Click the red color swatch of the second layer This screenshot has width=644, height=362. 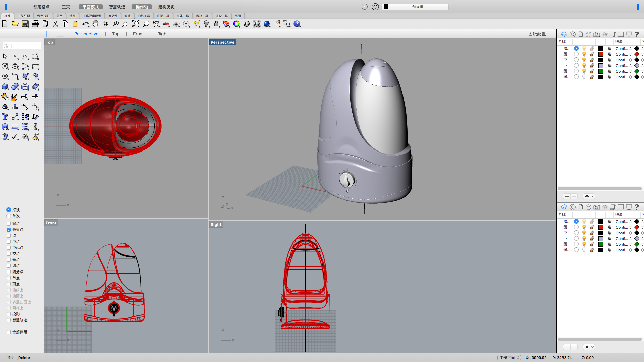click(601, 54)
